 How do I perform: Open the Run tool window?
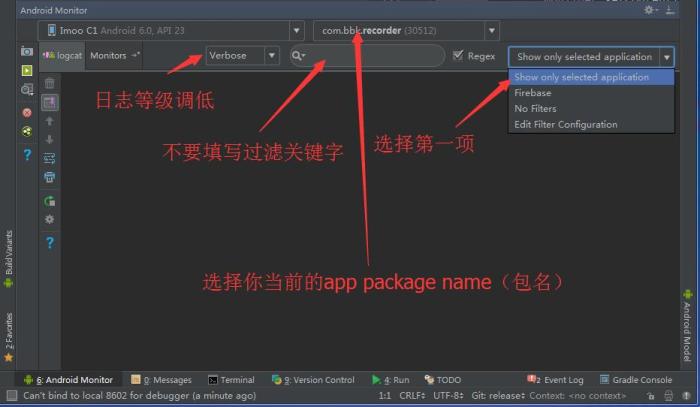391,380
